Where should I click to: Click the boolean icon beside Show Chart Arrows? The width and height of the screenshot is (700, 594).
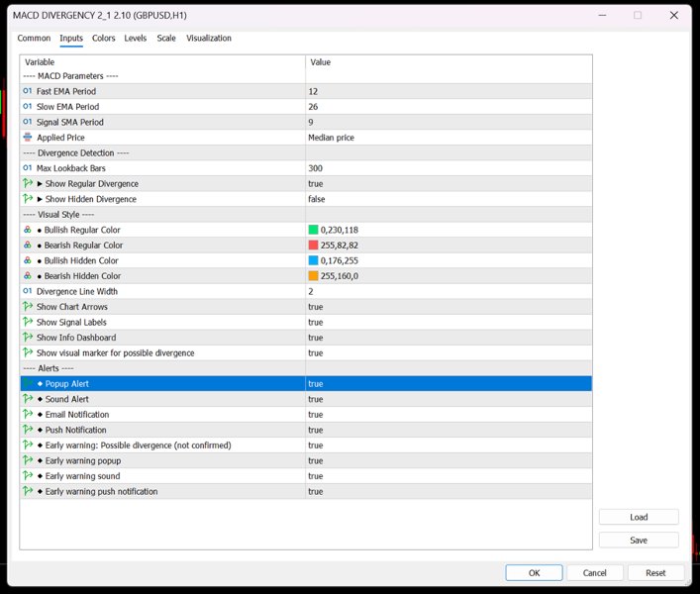[x=28, y=306]
